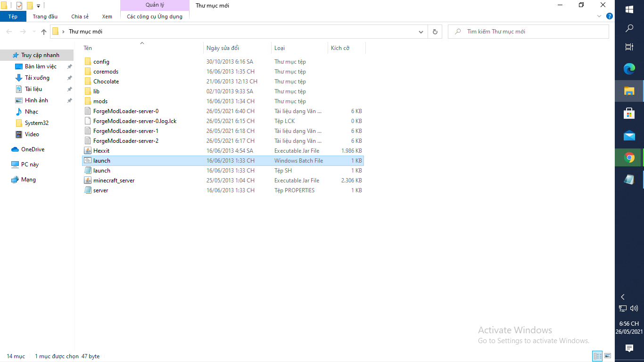
Task: Open Microsoft Store from the taskbar
Action: coord(629,113)
